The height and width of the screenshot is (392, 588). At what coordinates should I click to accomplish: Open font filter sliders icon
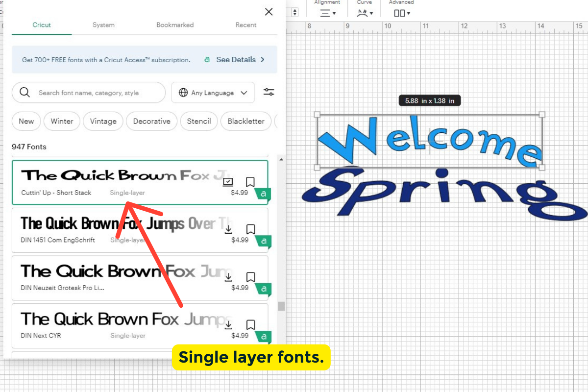pos(269,92)
